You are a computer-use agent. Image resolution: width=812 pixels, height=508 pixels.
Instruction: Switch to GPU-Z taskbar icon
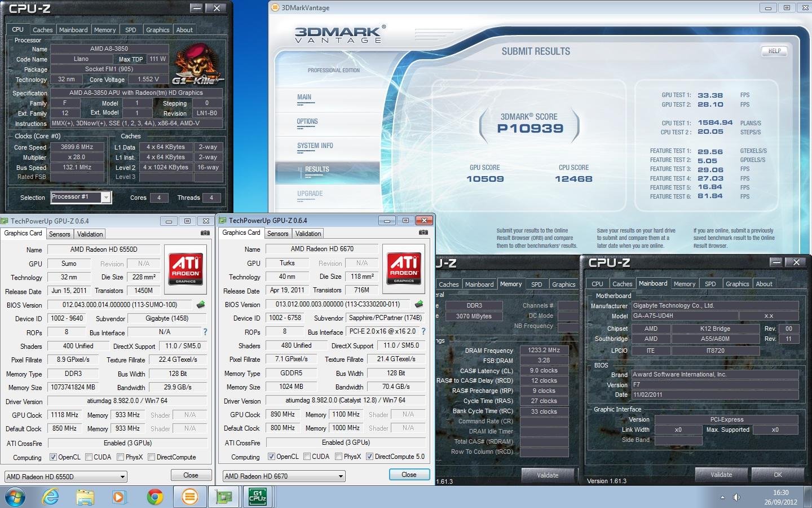pyautogui.click(x=224, y=497)
